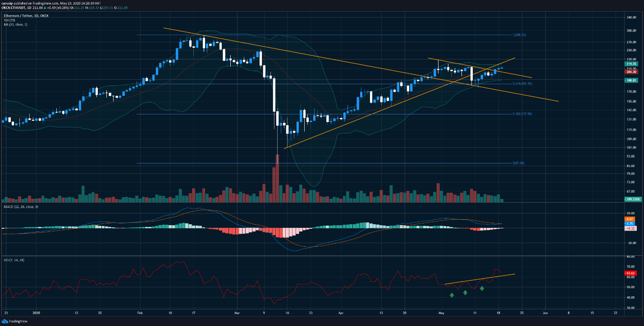Viewport: 644px width, 326px height.
Task: Click the 0.382(137.58) Fibonacci level label
Action: click(x=522, y=114)
